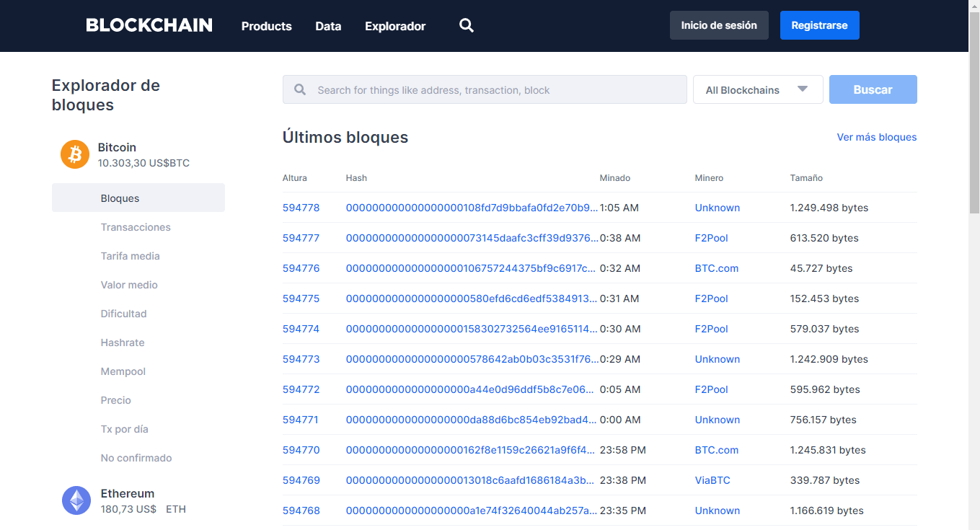
Task: Click the 45.727 bytes size value
Action: (x=821, y=268)
